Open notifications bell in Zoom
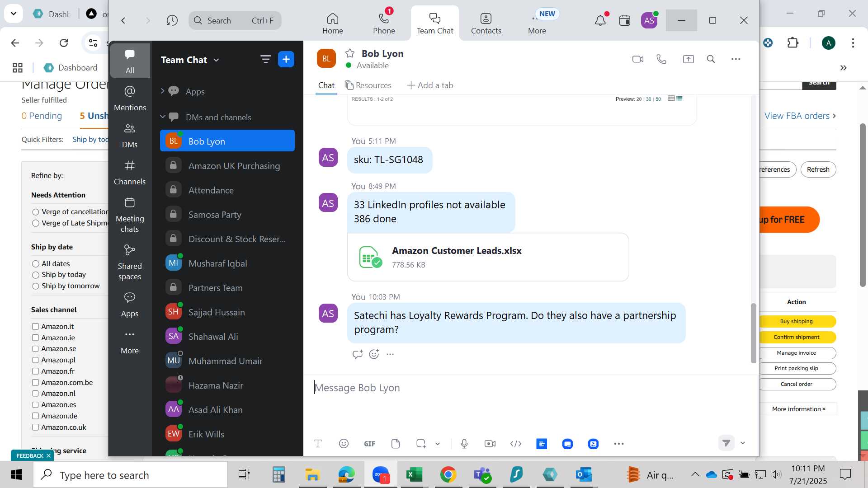Image resolution: width=868 pixels, height=488 pixels. (x=600, y=20)
